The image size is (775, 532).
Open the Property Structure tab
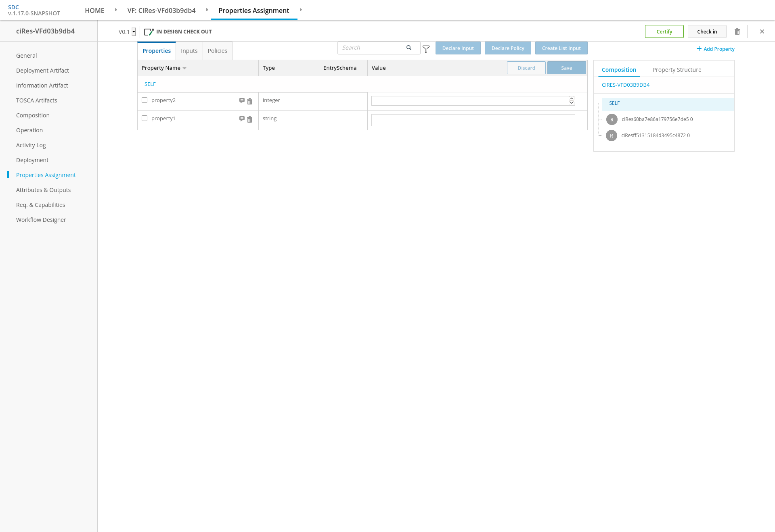[x=677, y=70]
